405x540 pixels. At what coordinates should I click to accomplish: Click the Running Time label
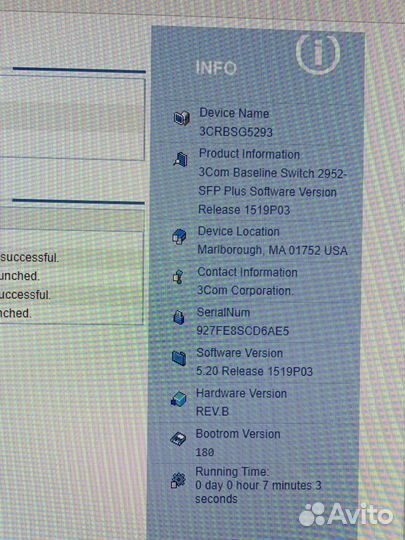click(x=231, y=471)
